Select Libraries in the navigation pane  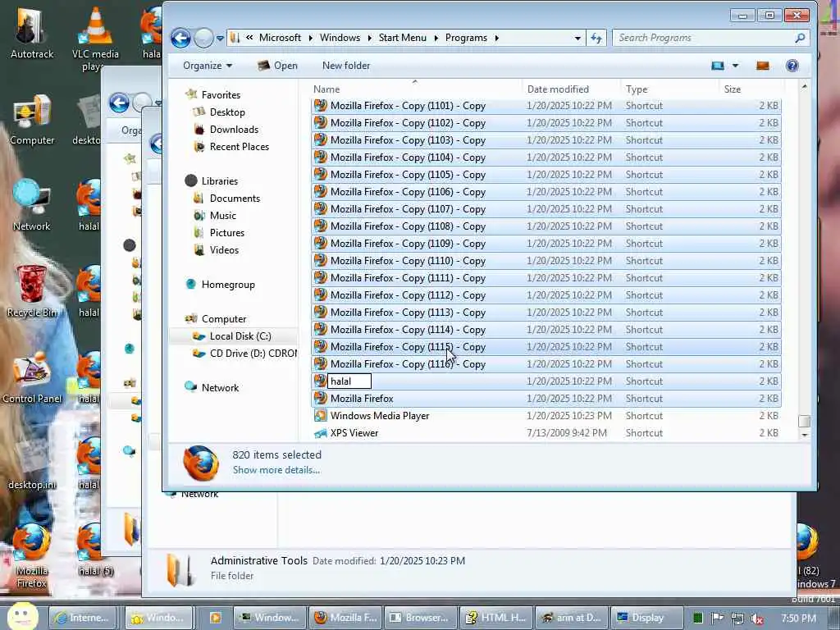[x=219, y=181]
